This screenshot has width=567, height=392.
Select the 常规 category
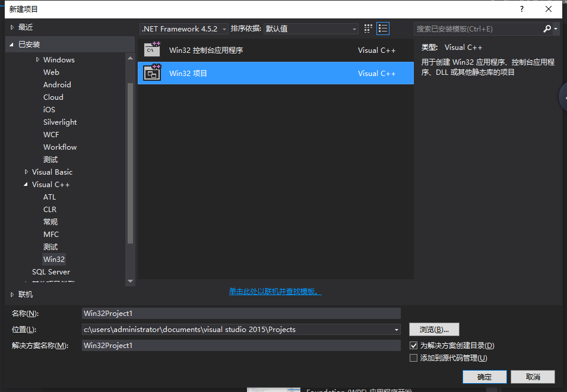50,222
